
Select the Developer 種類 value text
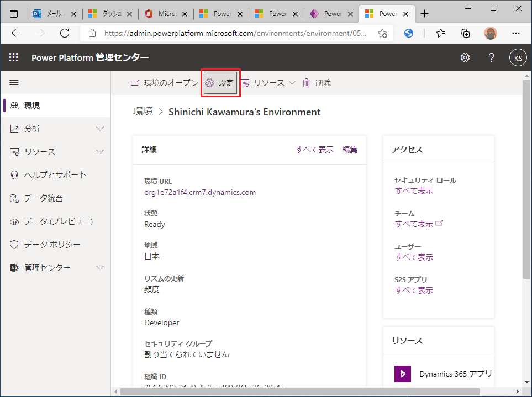(x=161, y=322)
